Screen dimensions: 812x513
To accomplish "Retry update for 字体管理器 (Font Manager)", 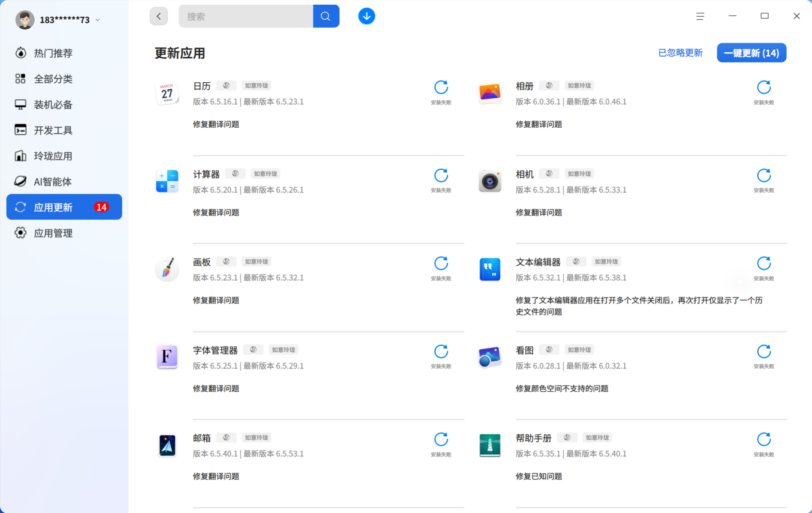I will tap(441, 352).
